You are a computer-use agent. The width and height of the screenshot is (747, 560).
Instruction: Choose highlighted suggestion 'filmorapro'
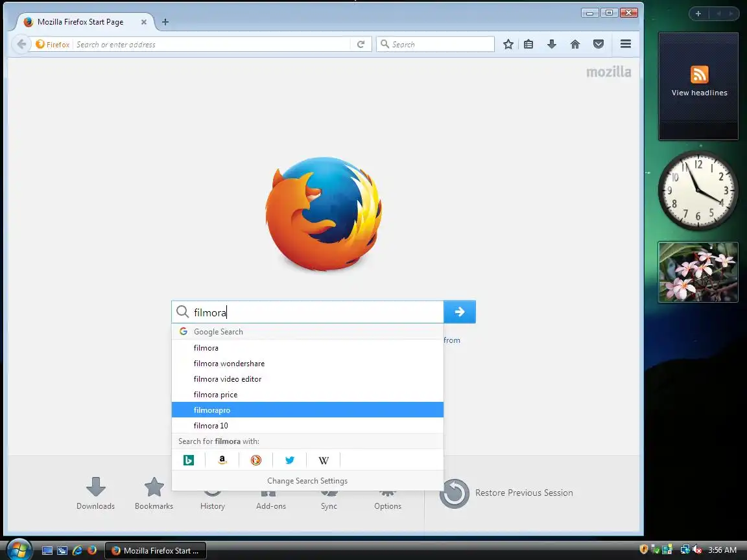[307, 410]
